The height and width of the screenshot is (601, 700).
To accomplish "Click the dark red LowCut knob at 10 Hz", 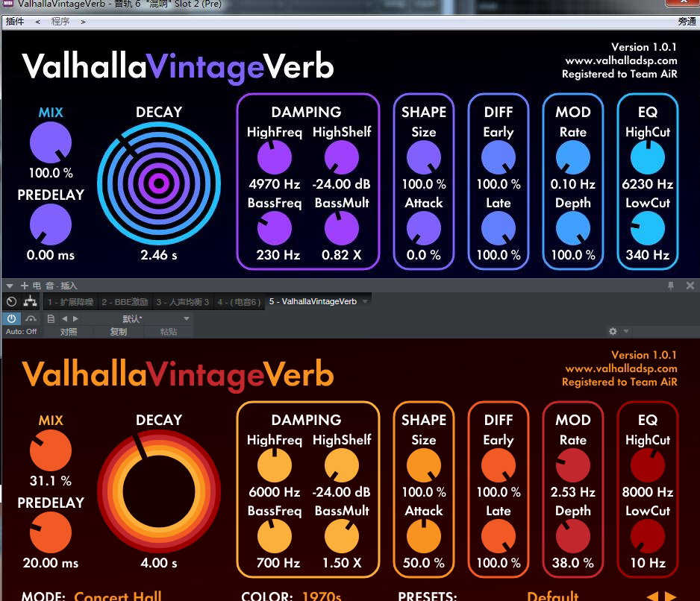I will coord(647,536).
